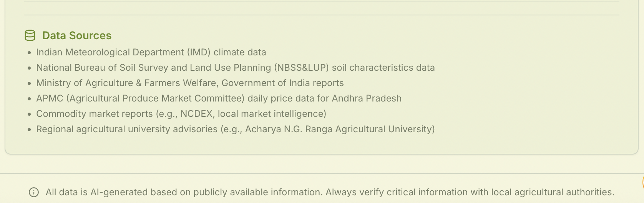The width and height of the screenshot is (644, 203).
Task: Click the words "Andhra Pradesh" in APMC line
Action: coord(367,98)
